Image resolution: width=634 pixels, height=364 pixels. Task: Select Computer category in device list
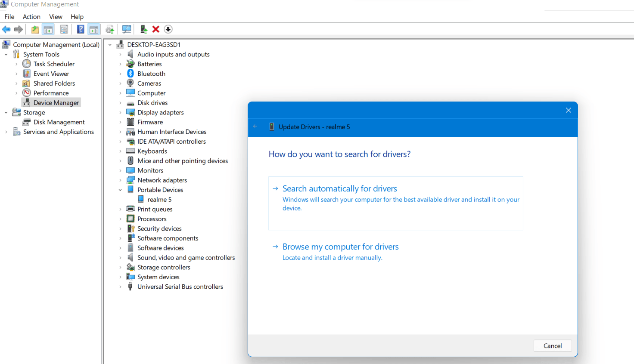[x=151, y=93]
